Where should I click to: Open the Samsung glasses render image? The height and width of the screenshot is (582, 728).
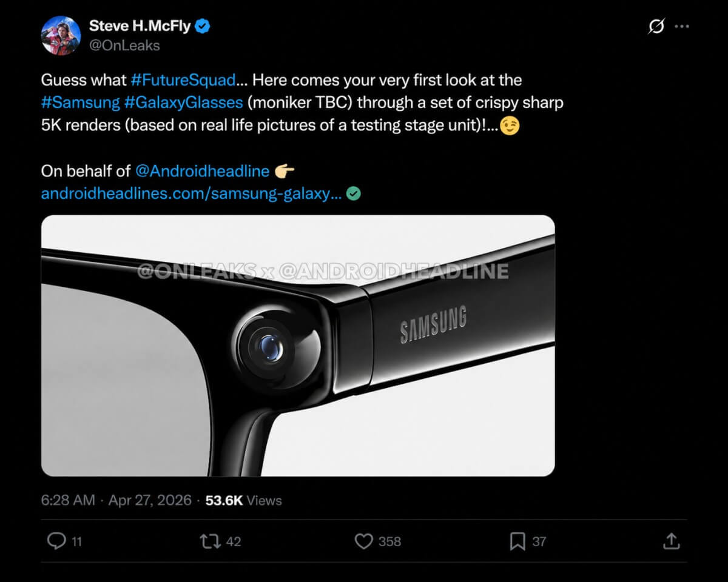click(x=297, y=346)
